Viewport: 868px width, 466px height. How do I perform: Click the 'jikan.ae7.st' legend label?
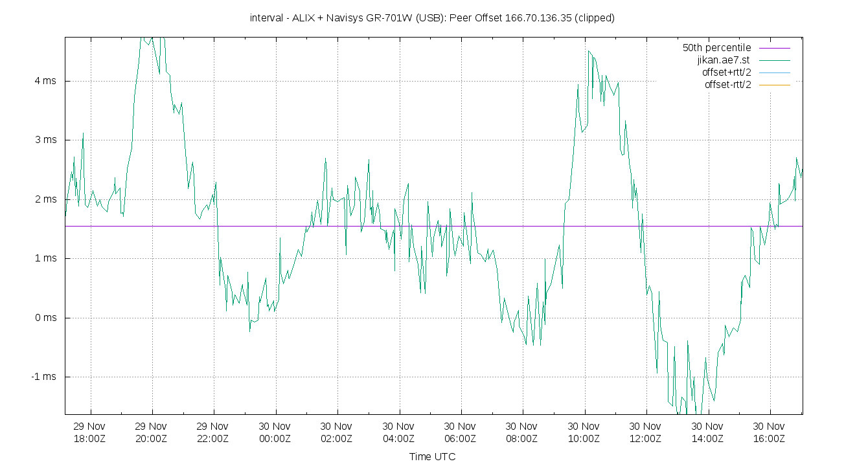pos(724,60)
